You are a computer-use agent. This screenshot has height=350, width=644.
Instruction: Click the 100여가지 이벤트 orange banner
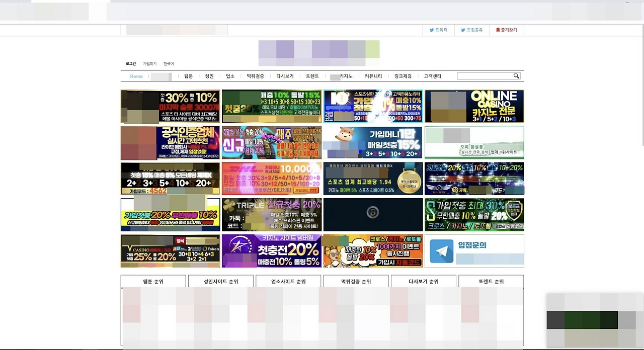coord(373,251)
